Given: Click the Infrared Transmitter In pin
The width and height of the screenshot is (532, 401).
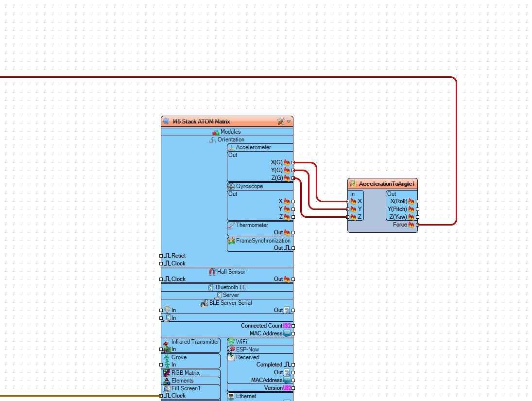Looking at the screenshot, I should pos(161,349).
